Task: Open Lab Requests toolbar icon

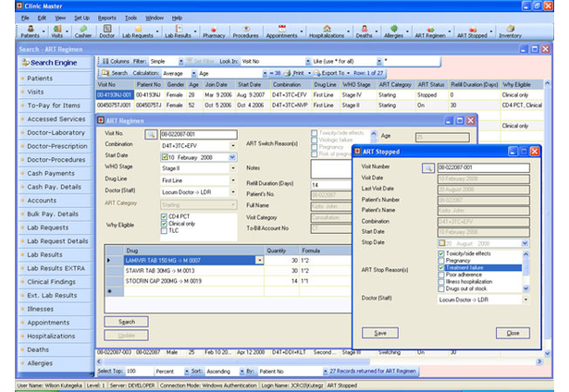Action: (x=138, y=31)
